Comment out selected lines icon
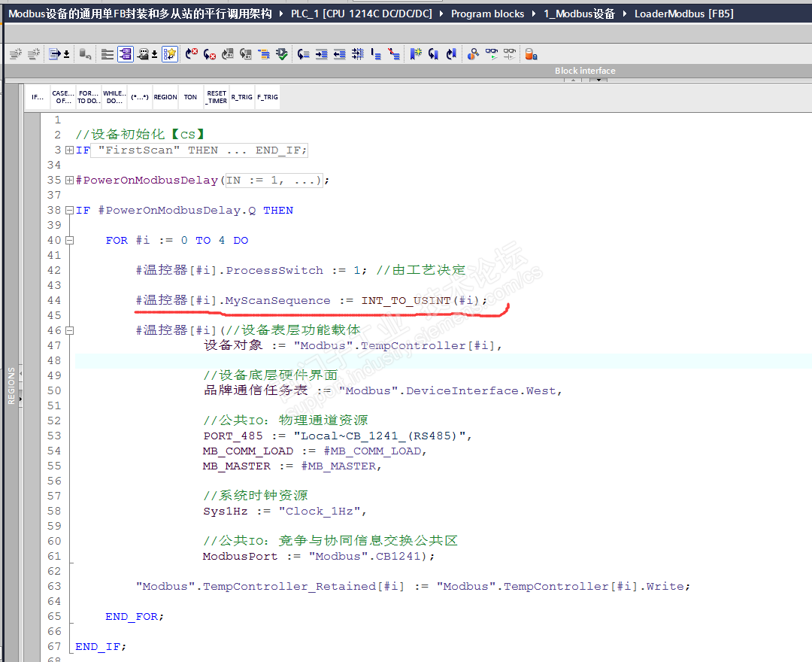Image resolution: width=812 pixels, height=662 pixels. (x=376, y=54)
